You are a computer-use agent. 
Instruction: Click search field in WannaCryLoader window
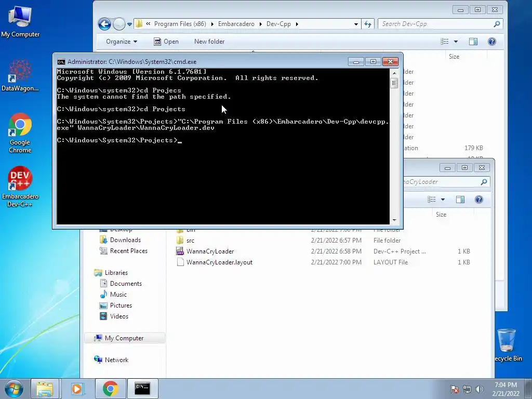[x=441, y=182]
